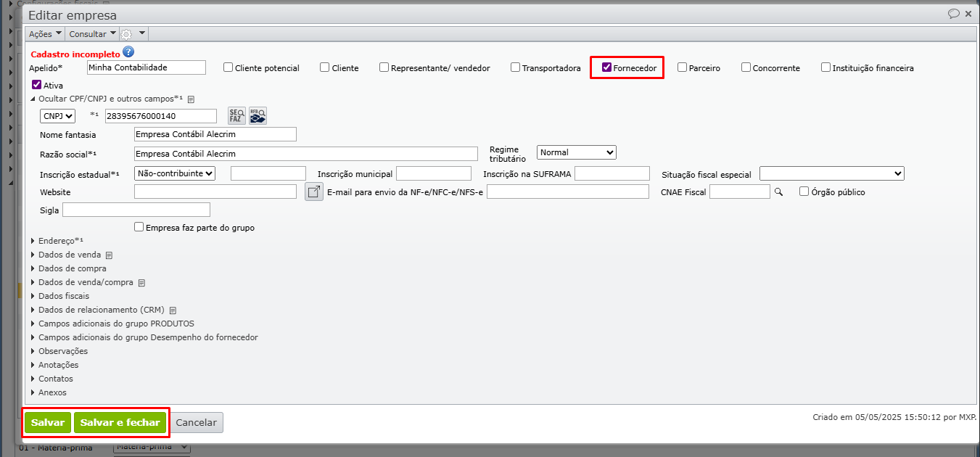Image resolution: width=980 pixels, height=457 pixels.
Task: Open Situação fiscal especial dropdown
Action: coord(832,173)
